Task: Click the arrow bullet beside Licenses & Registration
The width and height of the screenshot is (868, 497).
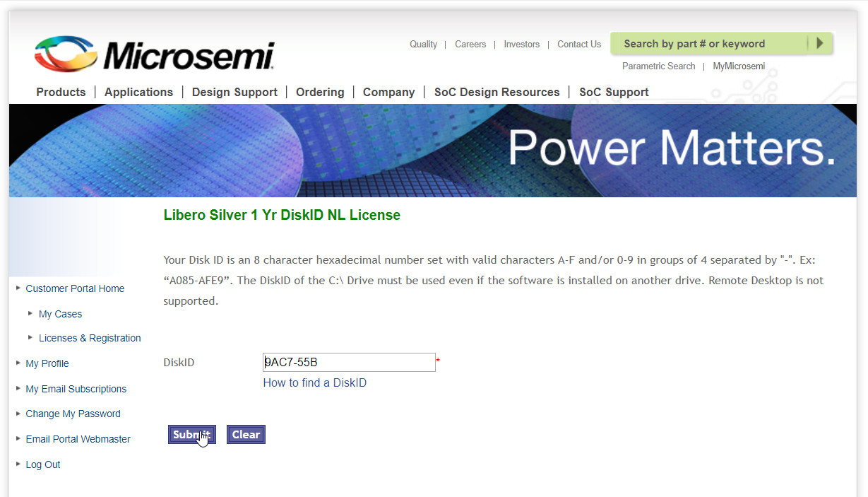Action: pos(30,337)
